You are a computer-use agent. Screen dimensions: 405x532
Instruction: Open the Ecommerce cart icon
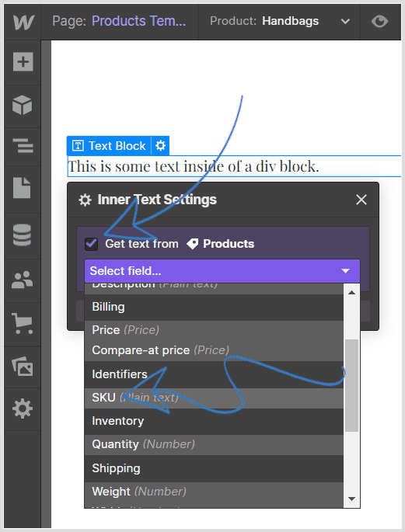pos(23,323)
